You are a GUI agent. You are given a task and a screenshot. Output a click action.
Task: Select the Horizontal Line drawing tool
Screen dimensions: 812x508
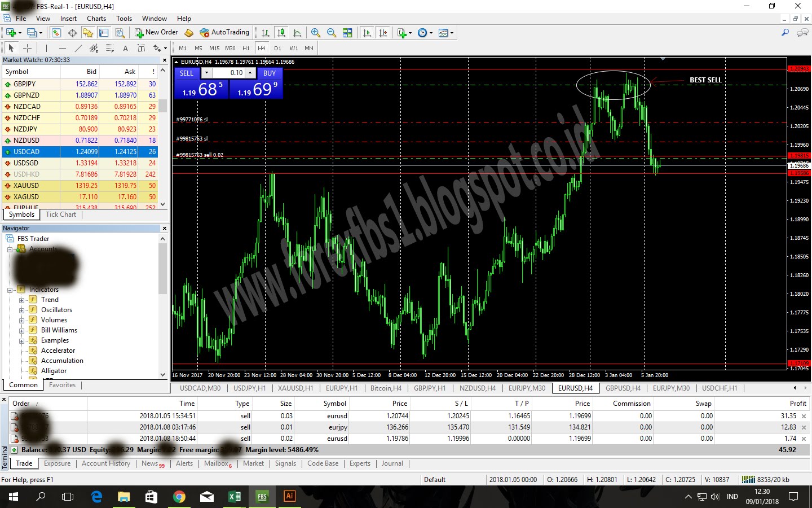click(x=62, y=48)
